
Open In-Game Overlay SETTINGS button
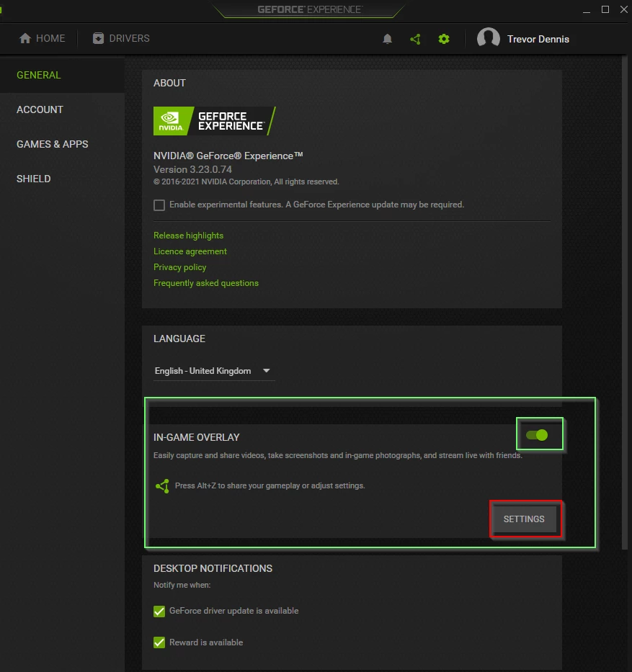[524, 519]
